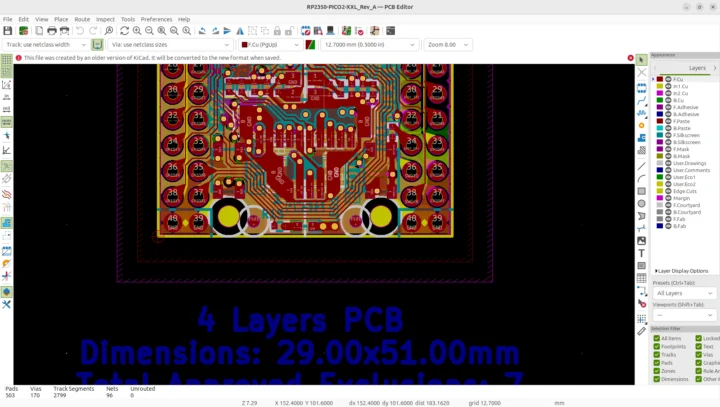Hide the F.Silkscreen layer
This screenshot has width=720, height=407.
(669, 135)
